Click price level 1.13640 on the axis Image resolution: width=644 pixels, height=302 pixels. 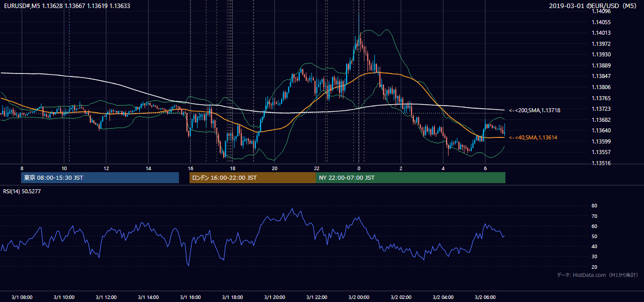click(x=601, y=130)
